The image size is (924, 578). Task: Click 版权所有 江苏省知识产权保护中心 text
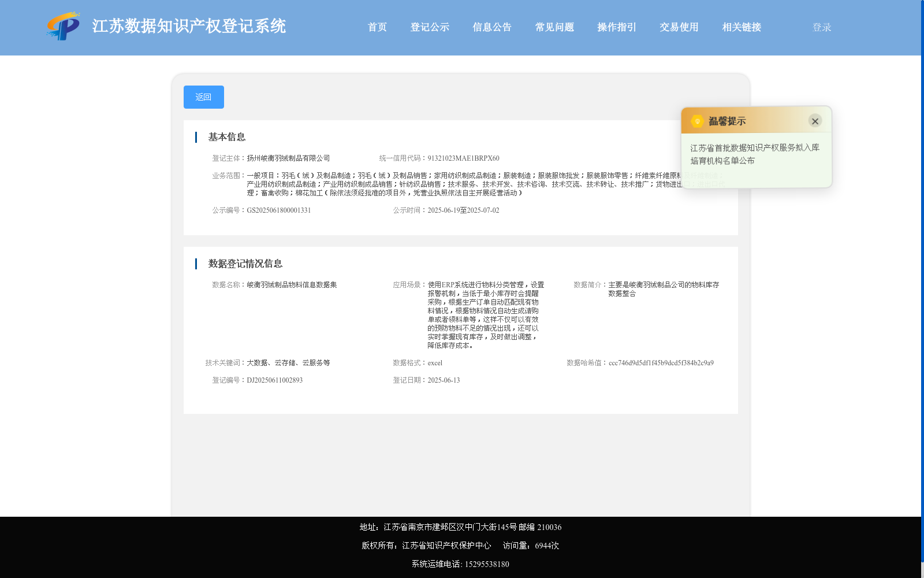426,546
